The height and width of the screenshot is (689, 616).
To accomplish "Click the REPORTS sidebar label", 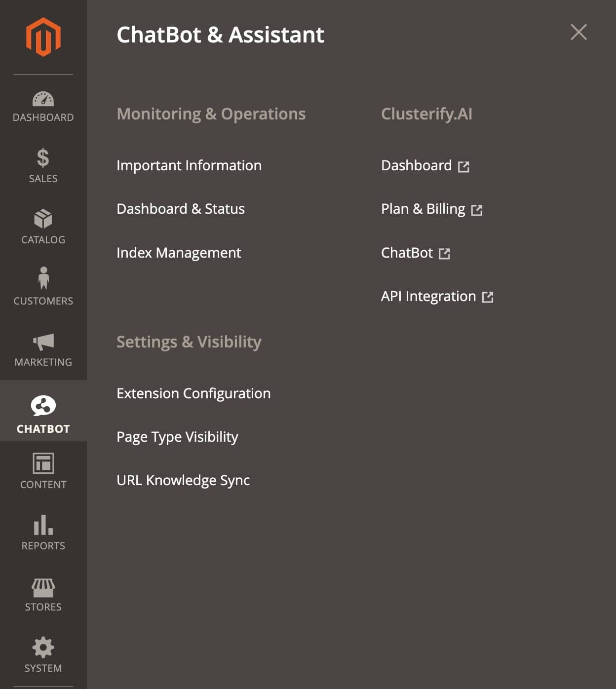I will tap(43, 546).
